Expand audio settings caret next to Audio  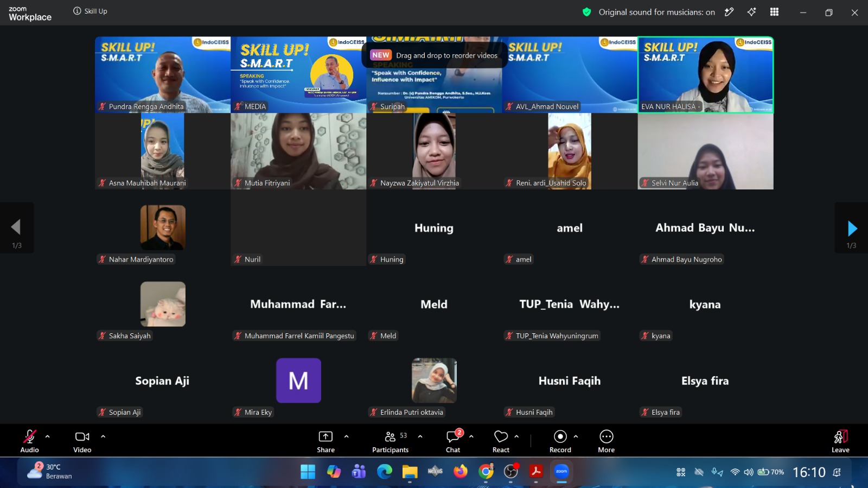tap(48, 436)
